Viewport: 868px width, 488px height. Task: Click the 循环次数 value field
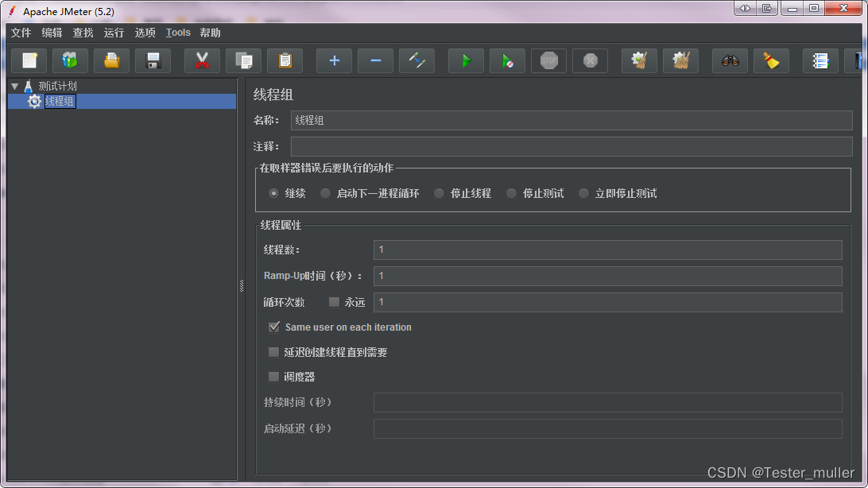click(608, 302)
